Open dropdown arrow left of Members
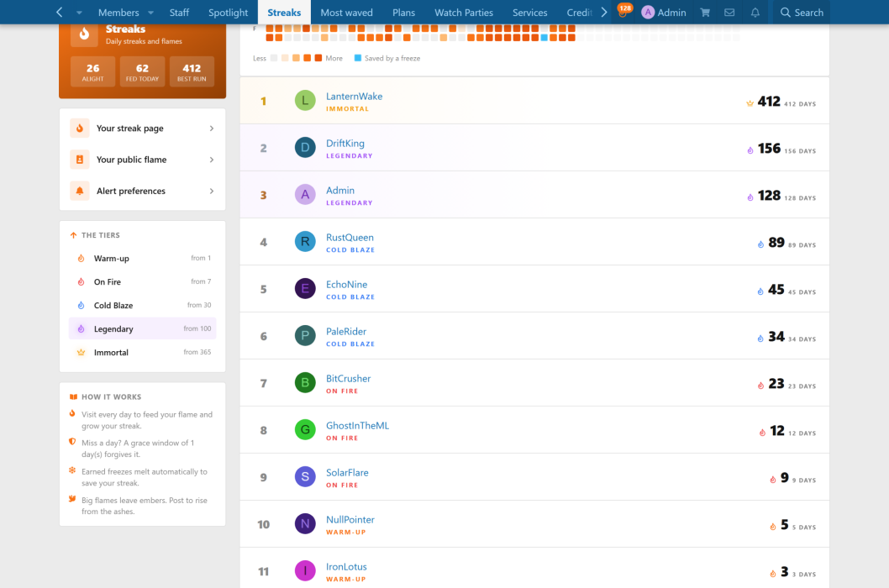Screen dimensions: 889x588 tap(79, 13)
